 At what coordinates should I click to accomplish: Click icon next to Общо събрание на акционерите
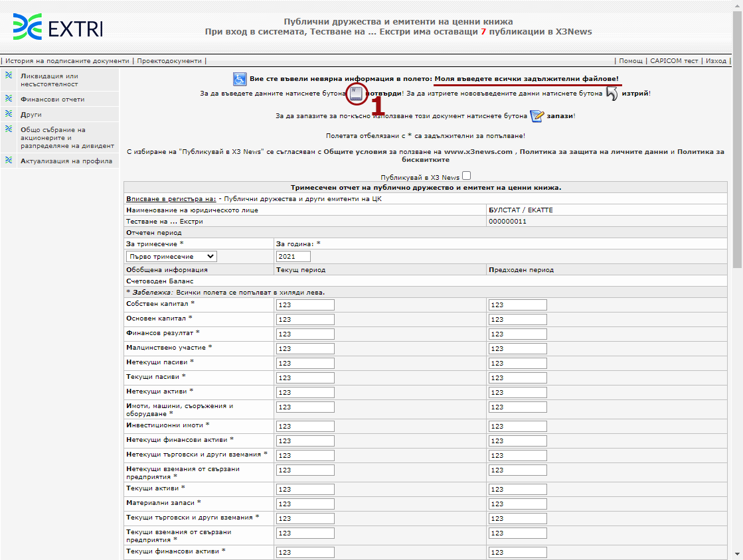(9, 129)
